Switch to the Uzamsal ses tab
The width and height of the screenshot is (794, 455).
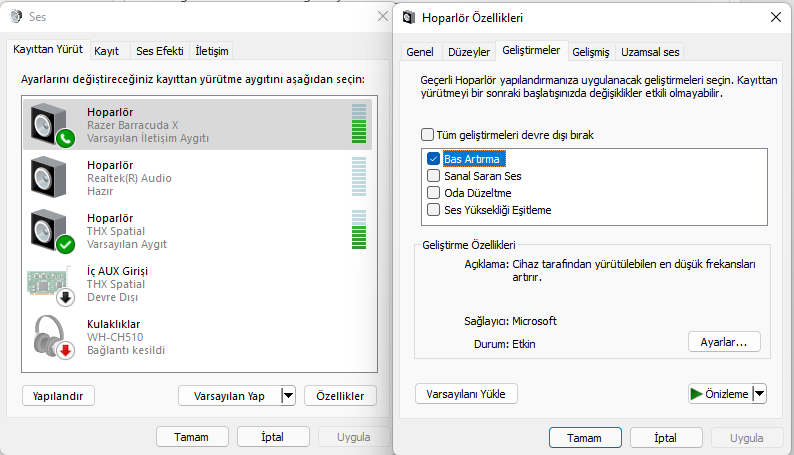click(x=651, y=52)
